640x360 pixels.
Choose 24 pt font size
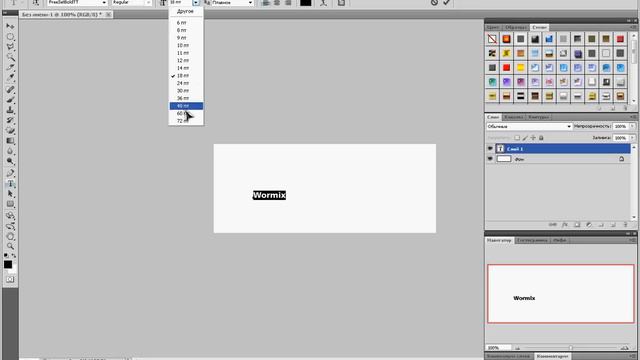click(x=186, y=83)
